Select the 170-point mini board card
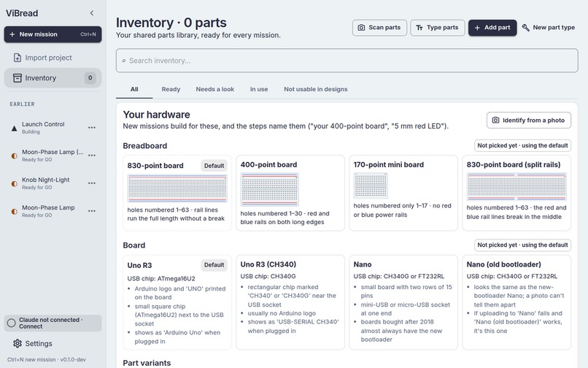Screen dimensions: 588x368 403,193
